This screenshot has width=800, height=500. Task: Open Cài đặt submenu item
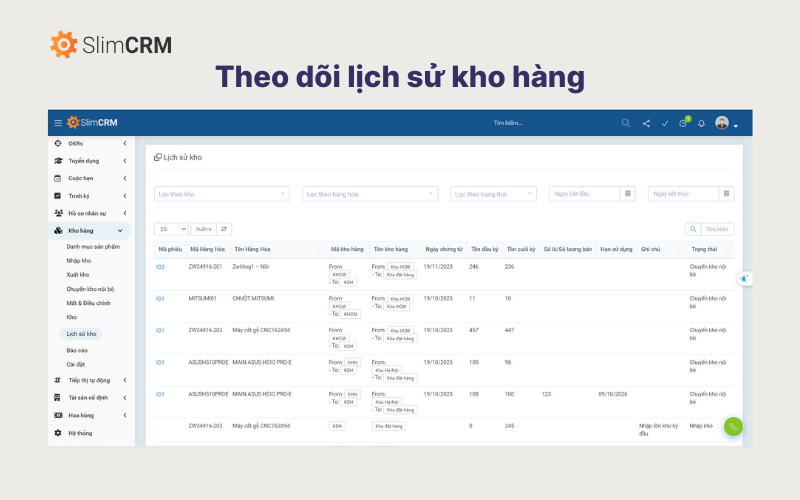(76, 364)
